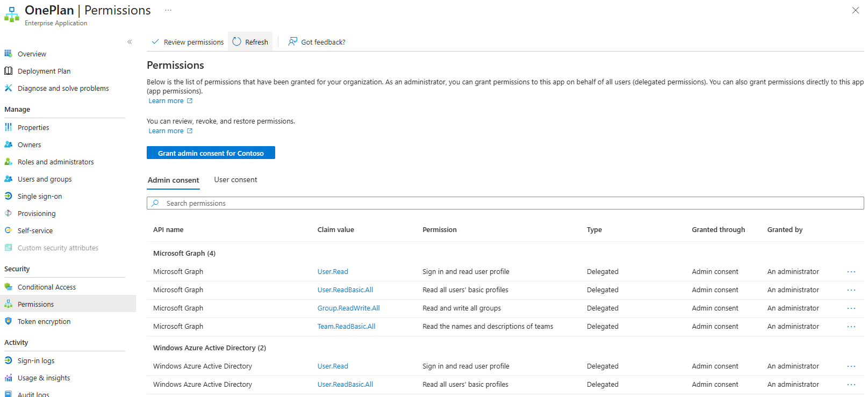The image size is (868, 397).
Task: Click the Sign-in logs icon
Action: [x=8, y=360]
